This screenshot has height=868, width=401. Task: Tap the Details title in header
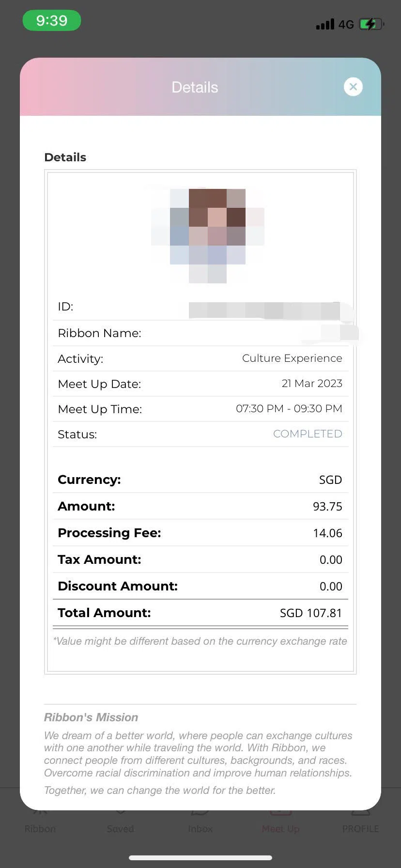click(x=195, y=87)
